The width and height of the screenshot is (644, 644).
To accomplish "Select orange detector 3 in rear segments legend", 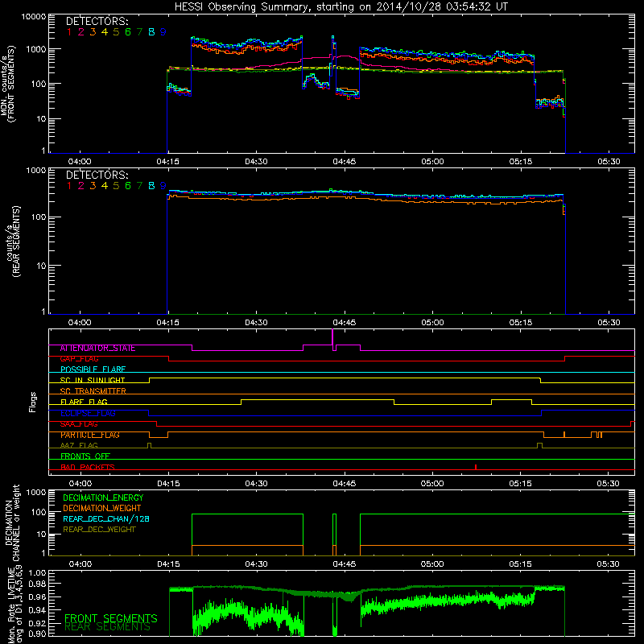I will pos(93,186).
